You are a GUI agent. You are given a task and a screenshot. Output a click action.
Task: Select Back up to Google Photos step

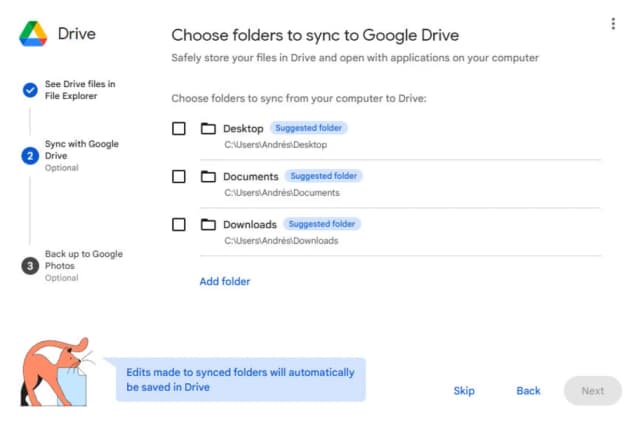coord(84,265)
